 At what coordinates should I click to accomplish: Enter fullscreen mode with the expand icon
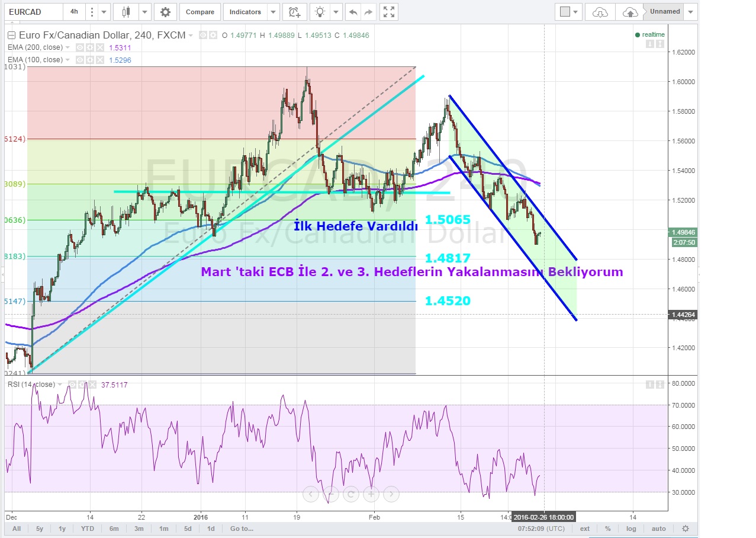click(389, 12)
